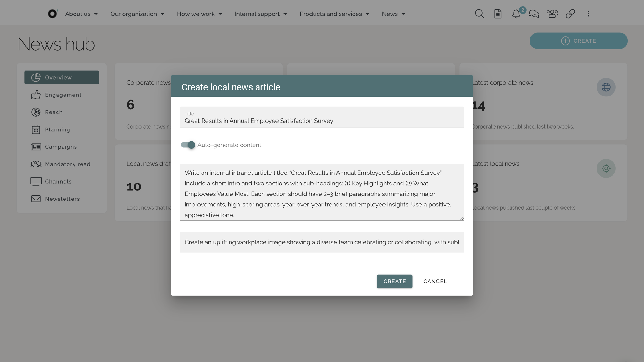644x362 pixels.
Task: Click the Overview pie chart icon
Action: [x=36, y=77]
